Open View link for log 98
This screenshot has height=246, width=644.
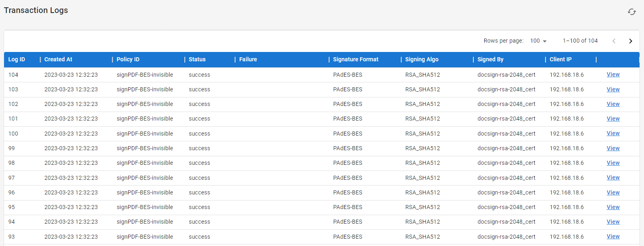(x=613, y=163)
